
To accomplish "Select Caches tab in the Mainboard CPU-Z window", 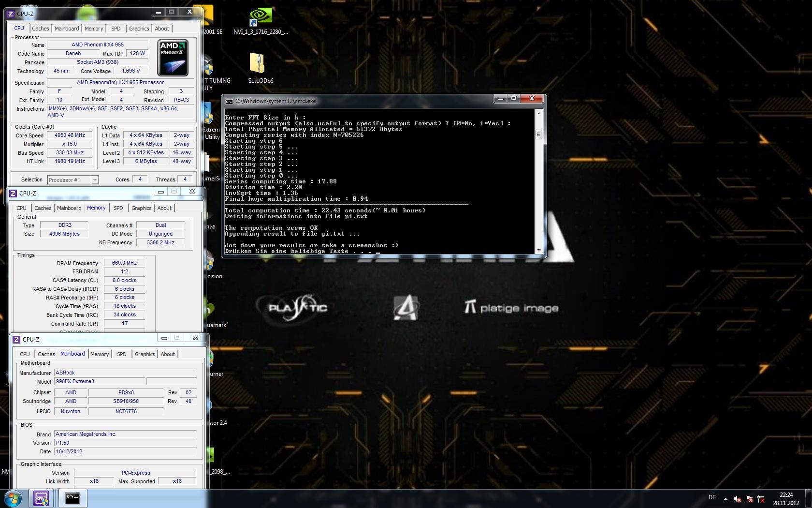I will [46, 354].
